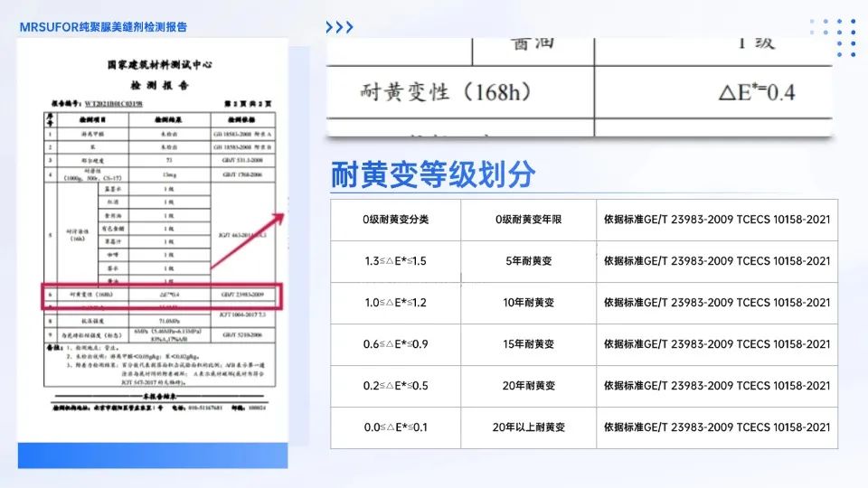Click 'GB/T 531.1-2008' in the report
The image size is (868, 488).
(242, 161)
